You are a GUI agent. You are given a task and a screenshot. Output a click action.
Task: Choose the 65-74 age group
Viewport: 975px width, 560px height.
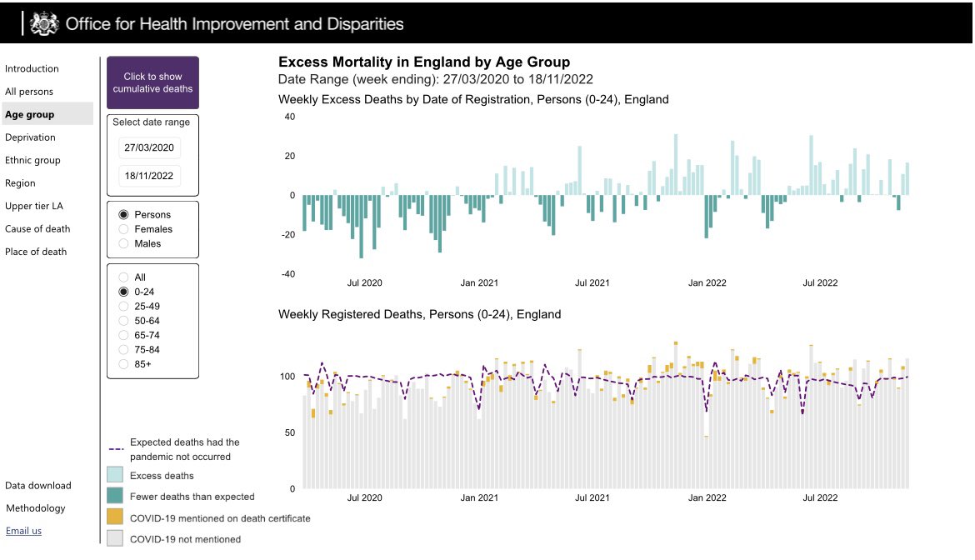[x=123, y=335]
